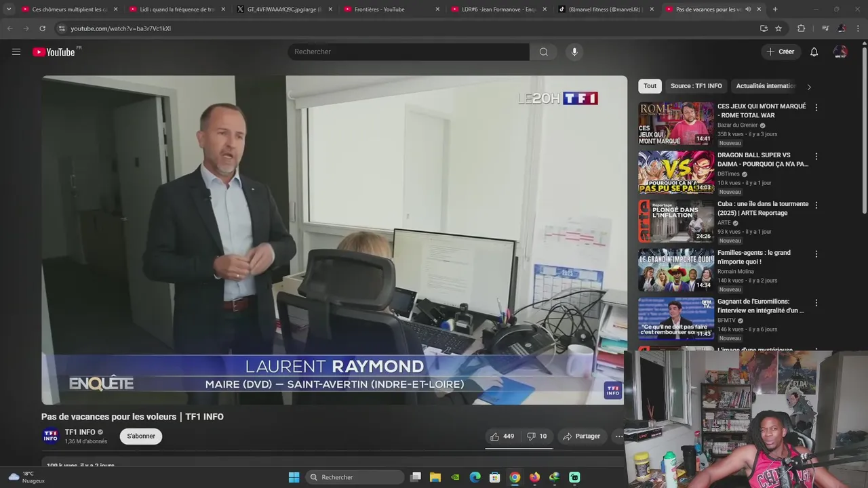
Task: Select the 'Actualités internationales' chip
Action: (x=766, y=86)
